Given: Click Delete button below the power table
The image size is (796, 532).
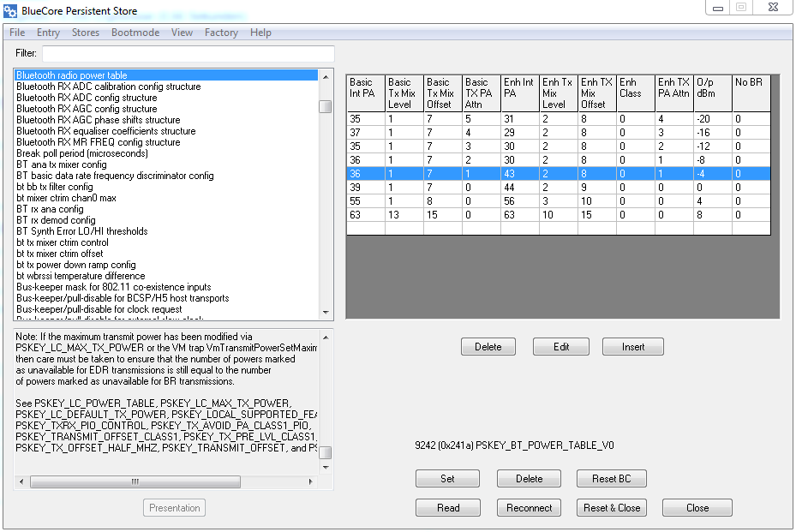Looking at the screenshot, I should click(488, 347).
